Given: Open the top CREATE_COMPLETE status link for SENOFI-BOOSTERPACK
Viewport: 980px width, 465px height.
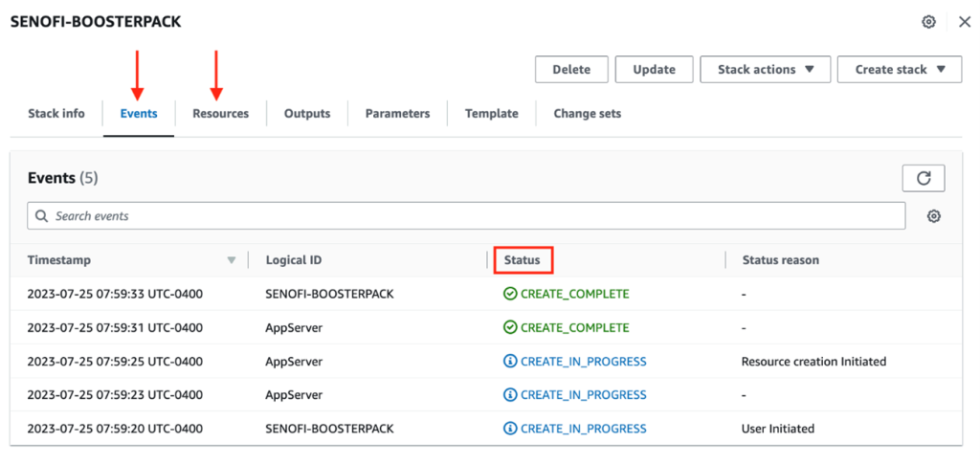Looking at the screenshot, I should pos(574,294).
